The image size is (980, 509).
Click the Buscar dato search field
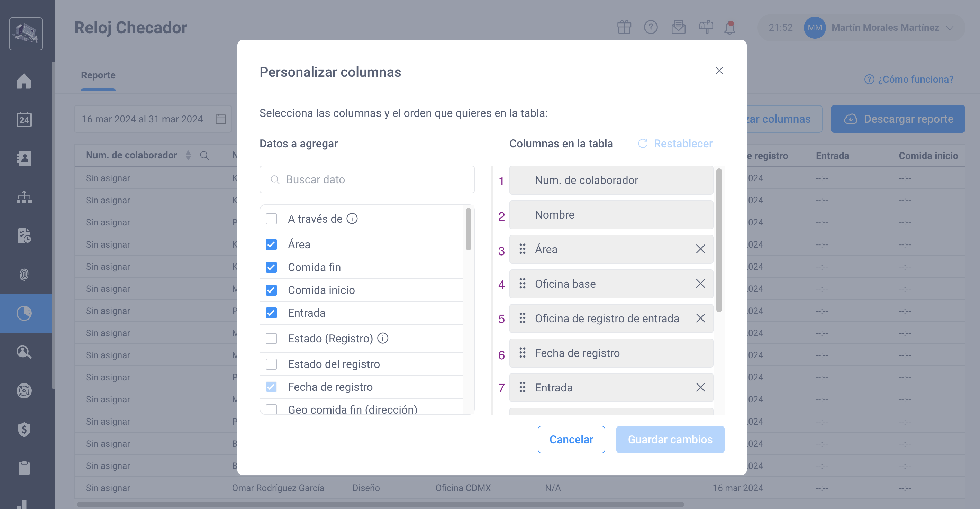coord(366,179)
